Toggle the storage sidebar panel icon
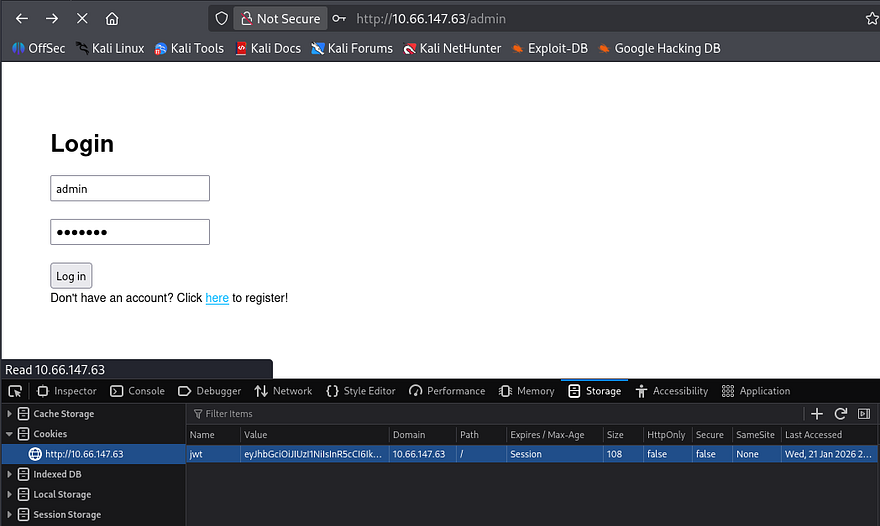 point(864,414)
